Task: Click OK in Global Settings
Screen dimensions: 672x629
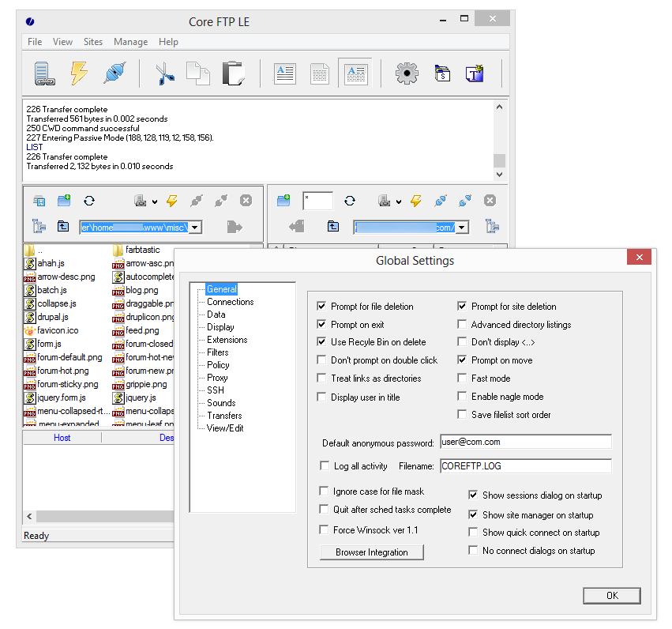Action: coord(612,596)
